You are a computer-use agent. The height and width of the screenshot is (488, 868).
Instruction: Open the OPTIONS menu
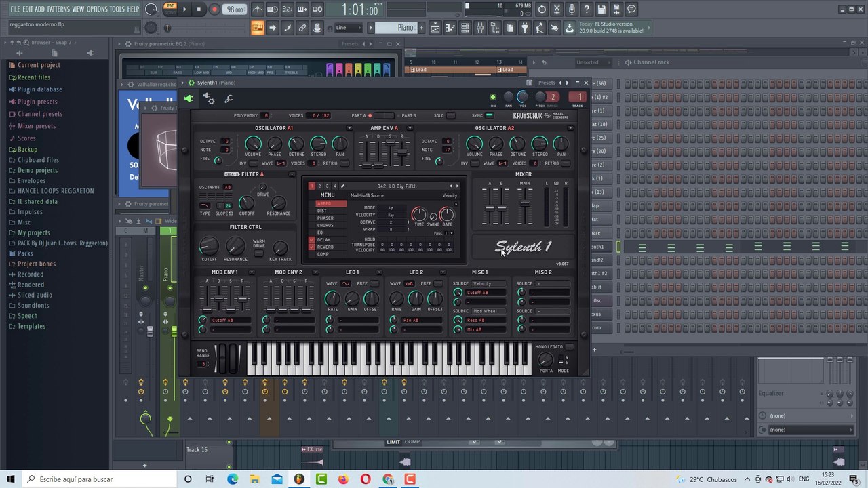pos(97,9)
